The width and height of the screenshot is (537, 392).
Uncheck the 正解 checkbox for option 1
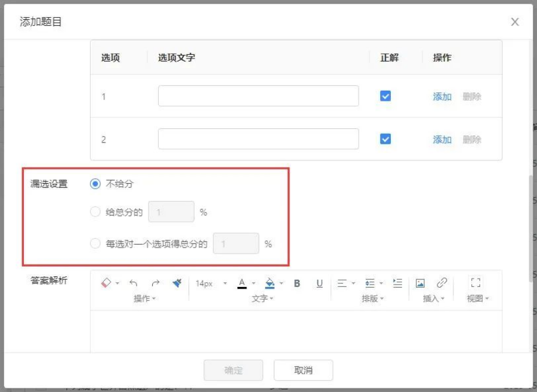pyautogui.click(x=385, y=96)
